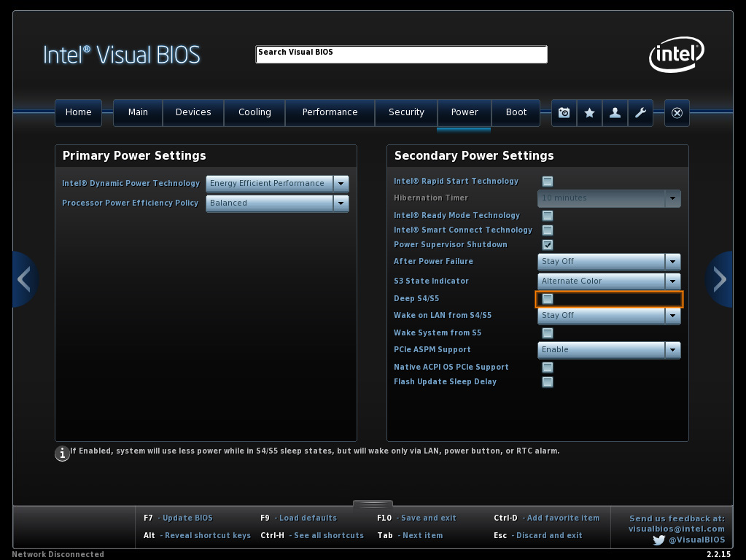Click the Twitter bird icon
This screenshot has width=746, height=560.
[659, 540]
